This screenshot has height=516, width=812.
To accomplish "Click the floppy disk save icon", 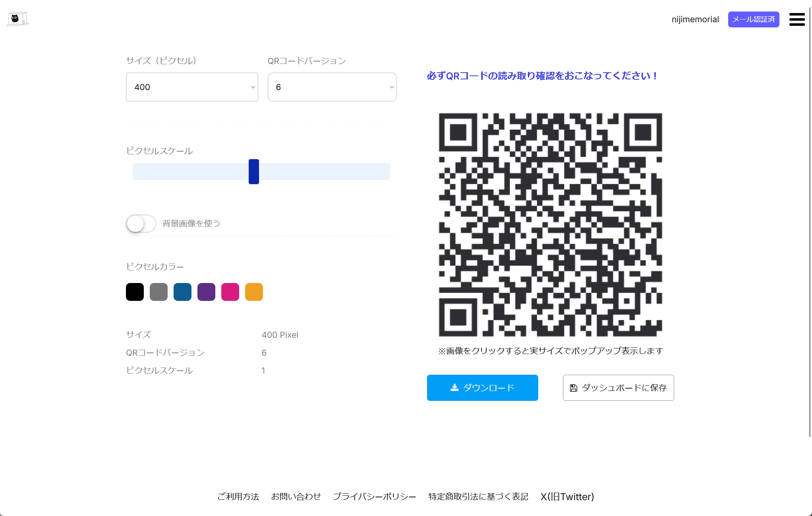I will [x=573, y=388].
